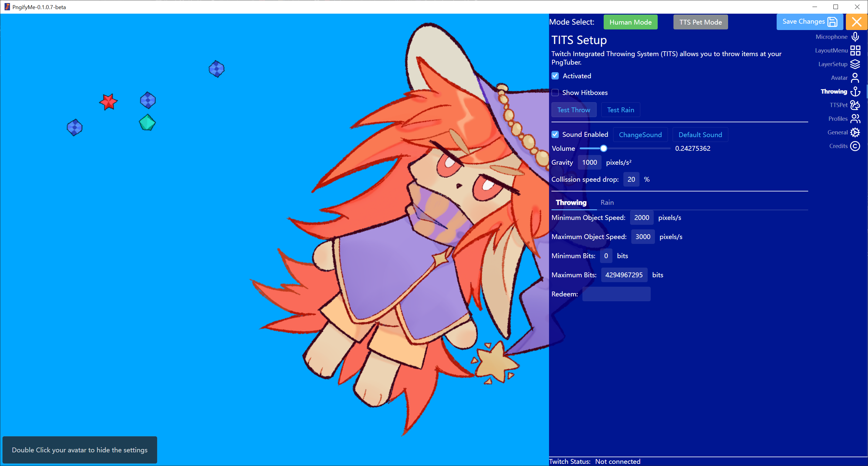Click the Volume slider handle
Screen dimensions: 868x466
[x=603, y=148]
